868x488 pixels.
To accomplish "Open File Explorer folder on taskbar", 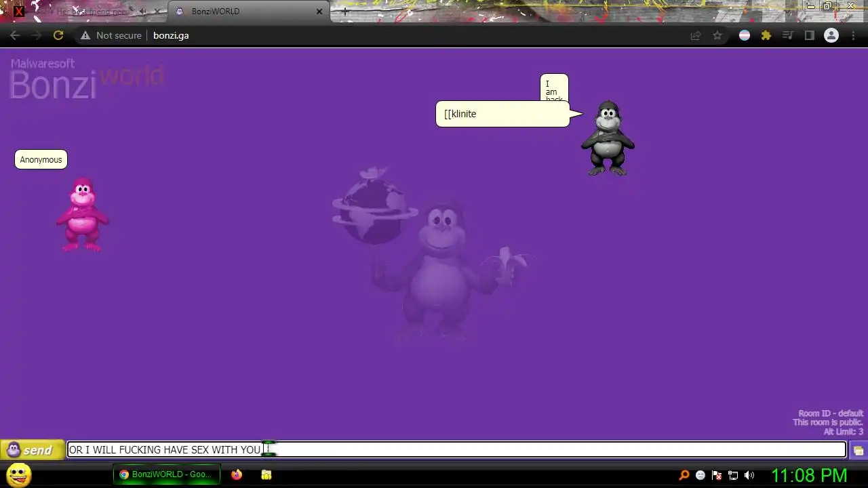I will 267,474.
